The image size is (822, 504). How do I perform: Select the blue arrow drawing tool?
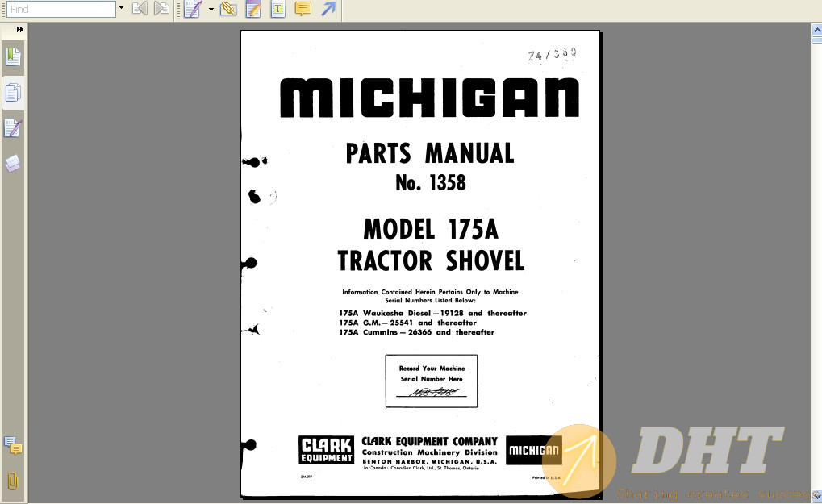click(x=328, y=9)
